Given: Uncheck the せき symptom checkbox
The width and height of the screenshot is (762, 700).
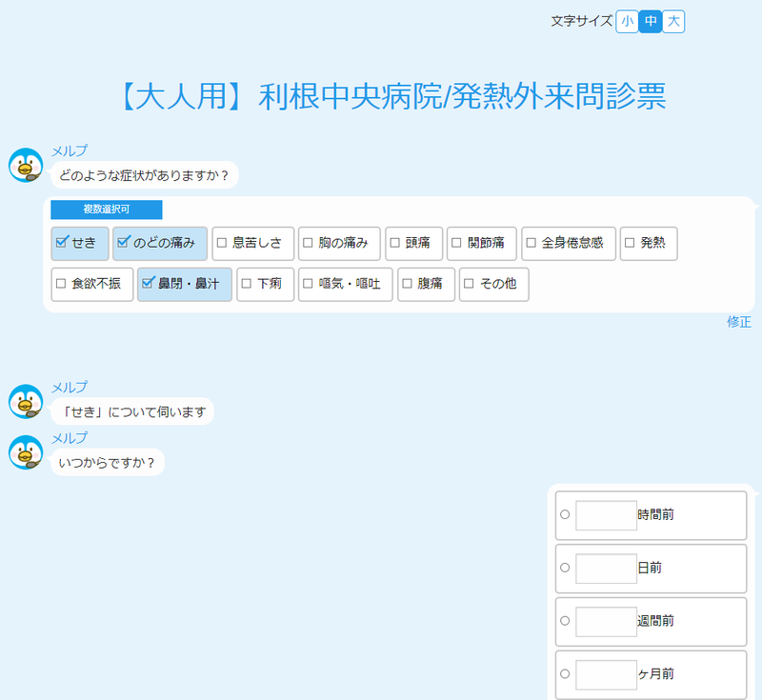Looking at the screenshot, I should (x=80, y=244).
